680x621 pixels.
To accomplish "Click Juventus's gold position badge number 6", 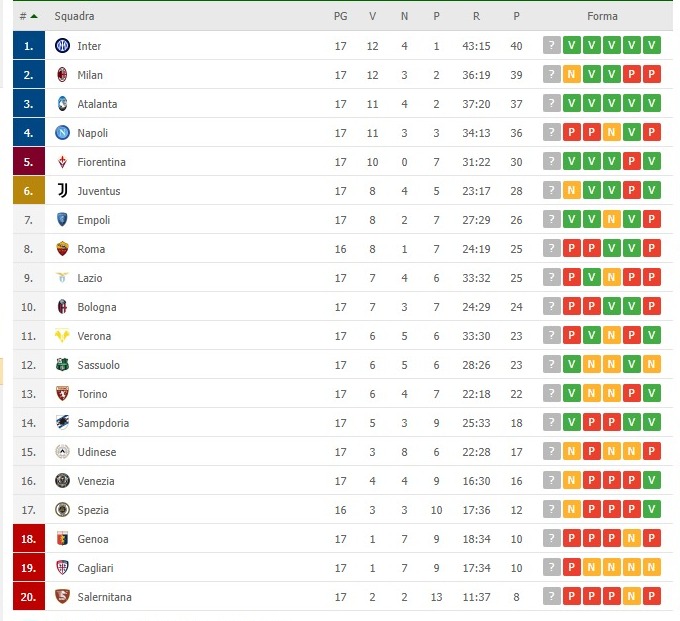I will 29,191.
